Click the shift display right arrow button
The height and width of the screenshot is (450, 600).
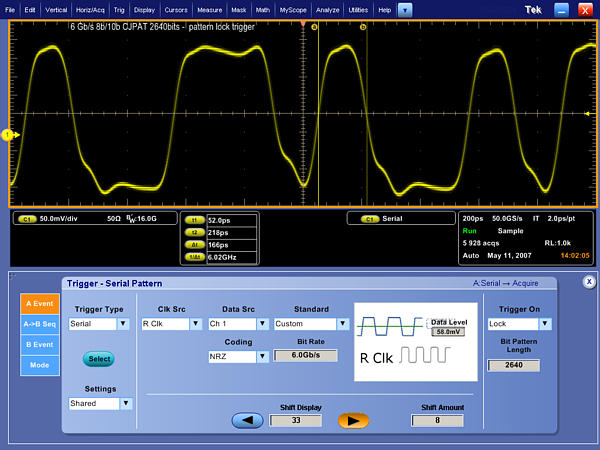tap(352, 420)
